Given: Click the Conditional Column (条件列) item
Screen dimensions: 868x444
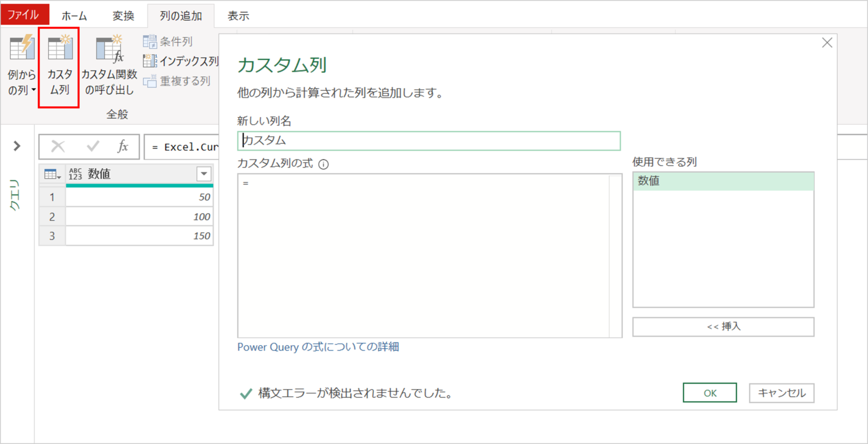Looking at the screenshot, I should (168, 41).
